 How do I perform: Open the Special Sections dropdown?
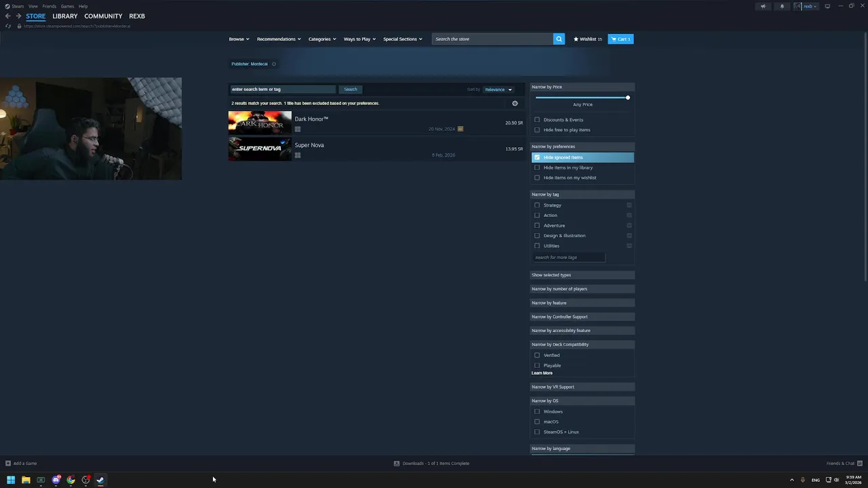pyautogui.click(x=403, y=39)
